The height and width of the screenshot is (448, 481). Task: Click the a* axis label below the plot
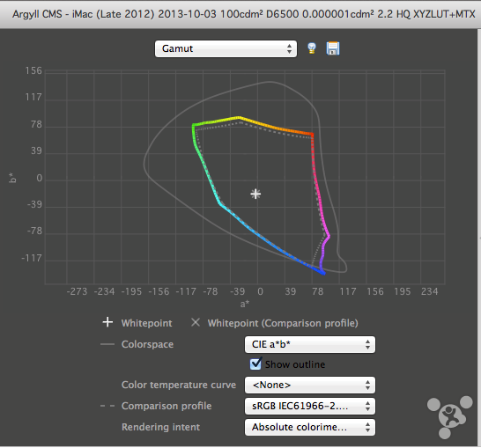(245, 304)
